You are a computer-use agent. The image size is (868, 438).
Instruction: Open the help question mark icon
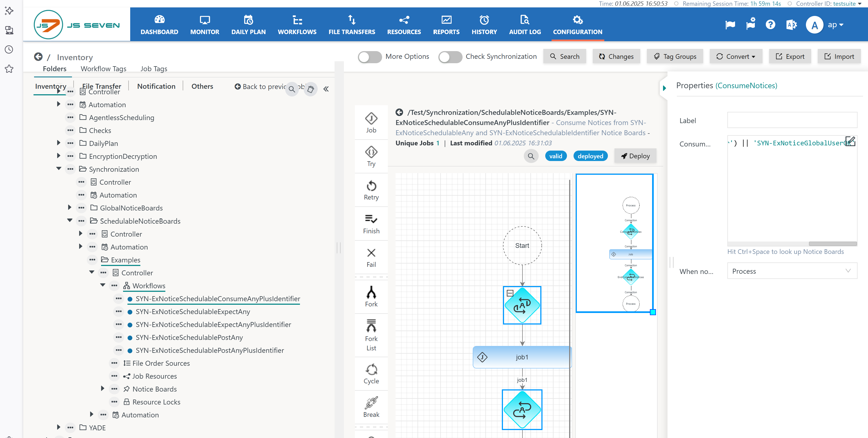pyautogui.click(x=770, y=25)
